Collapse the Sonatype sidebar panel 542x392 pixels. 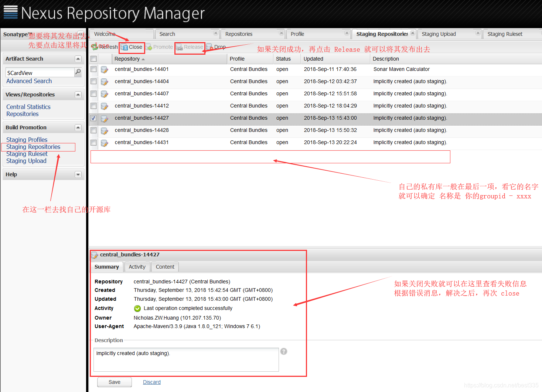tap(81, 34)
